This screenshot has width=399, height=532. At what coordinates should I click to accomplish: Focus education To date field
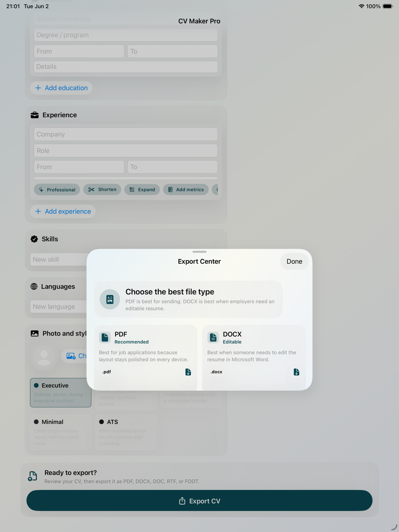(x=172, y=51)
